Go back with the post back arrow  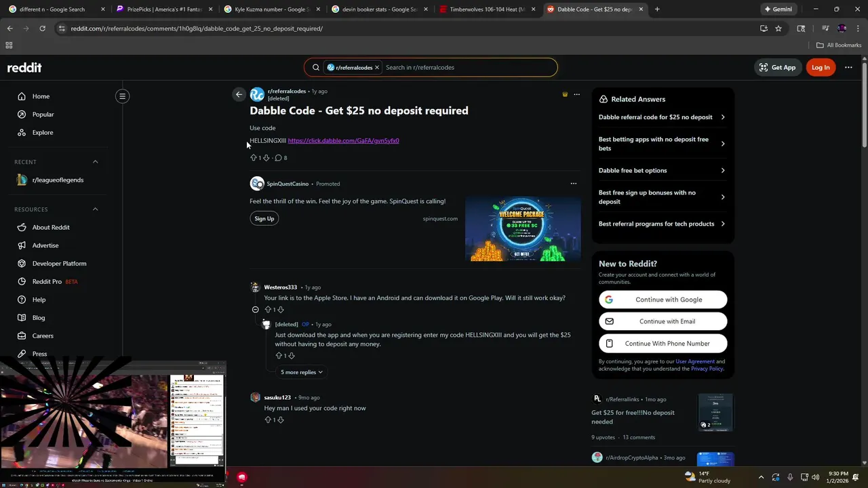click(x=239, y=95)
